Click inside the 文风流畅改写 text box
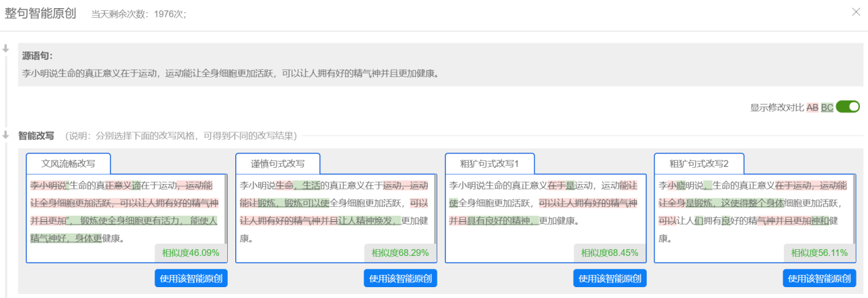 [x=123, y=212]
